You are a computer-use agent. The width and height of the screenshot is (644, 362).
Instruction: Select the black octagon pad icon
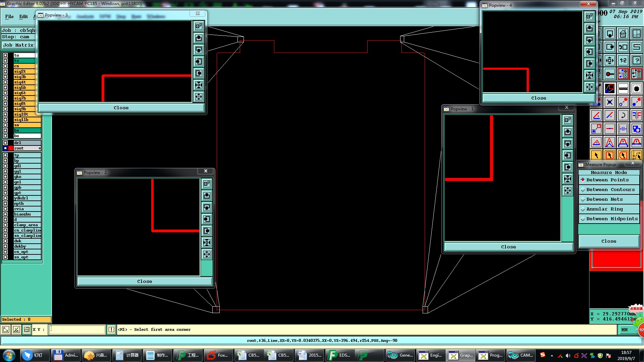click(x=636, y=88)
